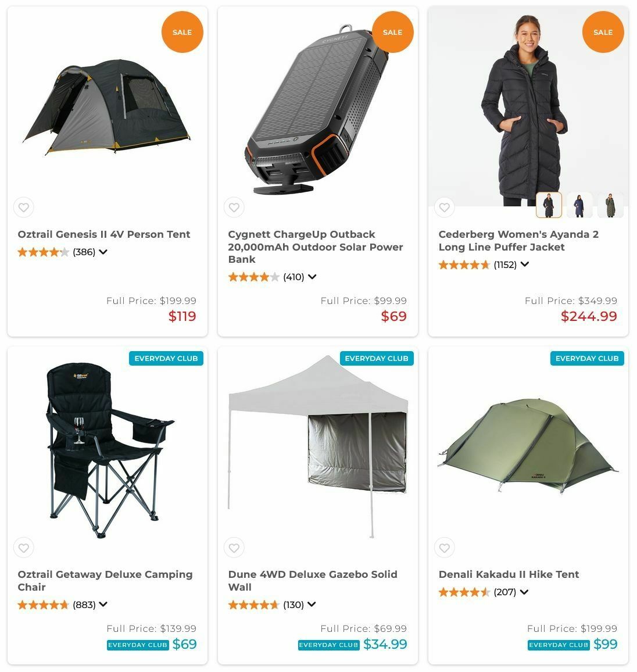Click heart icon on Cederberg puffer jacket
The height and width of the screenshot is (672, 637).
(444, 208)
